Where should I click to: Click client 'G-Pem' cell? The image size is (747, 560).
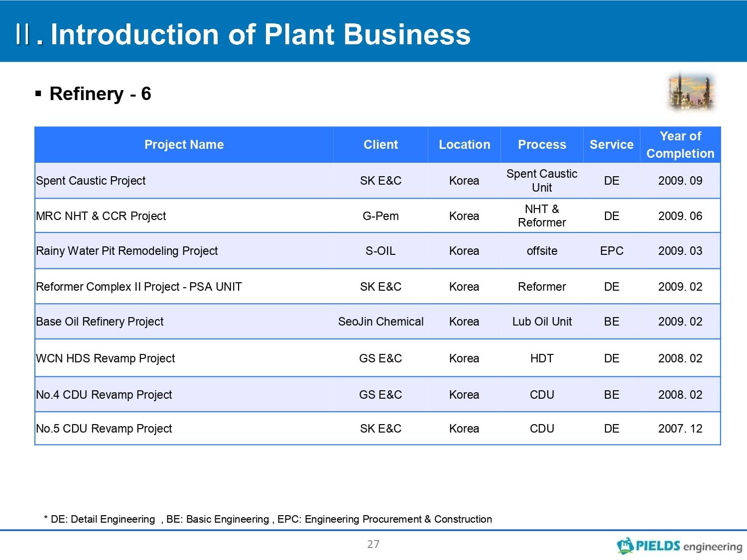tap(380, 216)
